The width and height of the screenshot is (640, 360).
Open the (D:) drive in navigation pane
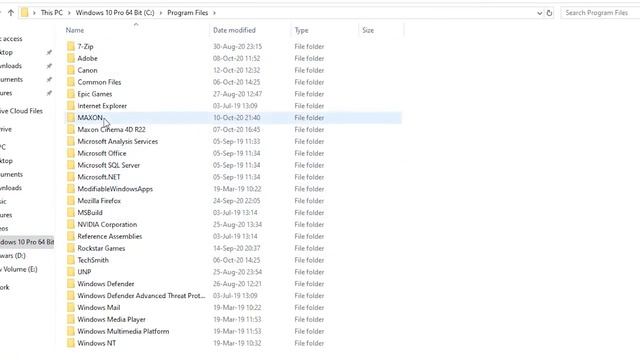coord(13,256)
